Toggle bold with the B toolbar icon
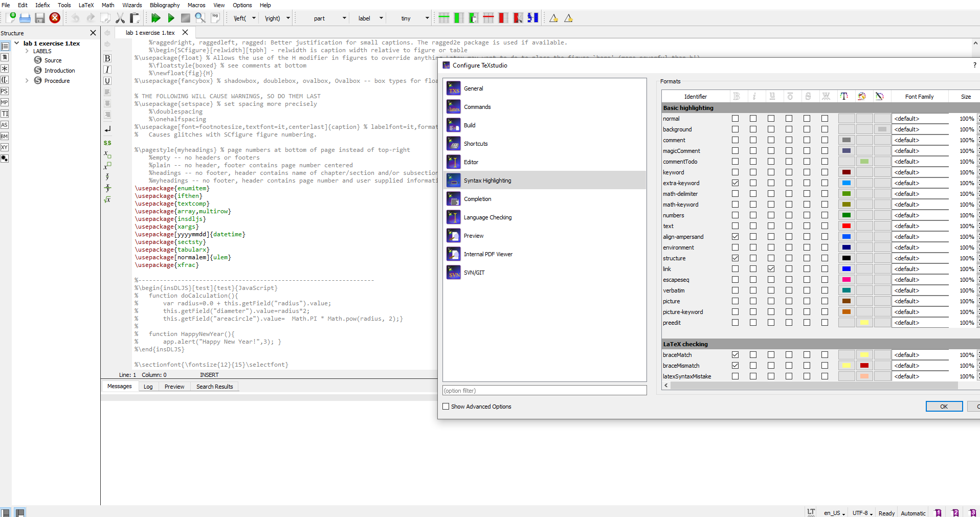The width and height of the screenshot is (980, 517). click(107, 58)
